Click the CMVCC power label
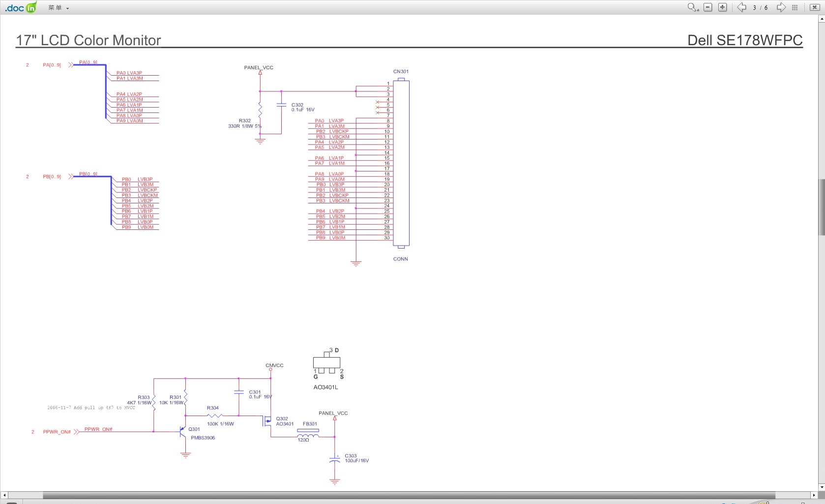This screenshot has width=825, height=504. coord(274,365)
